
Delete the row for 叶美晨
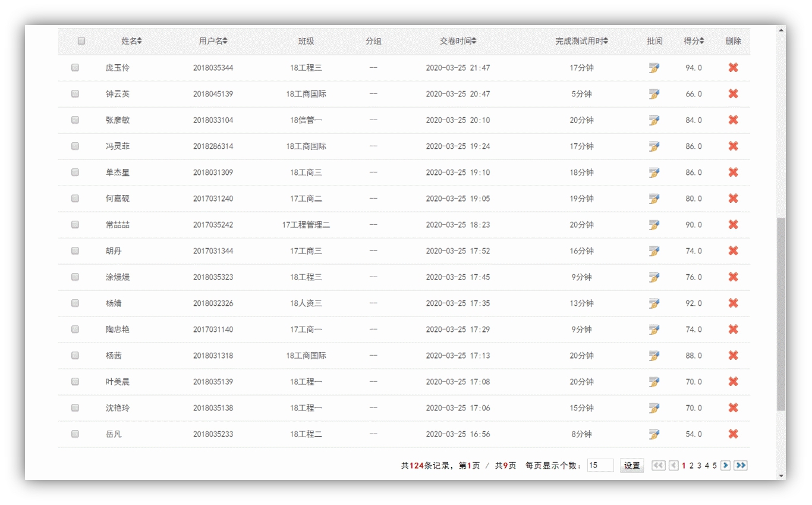733,382
